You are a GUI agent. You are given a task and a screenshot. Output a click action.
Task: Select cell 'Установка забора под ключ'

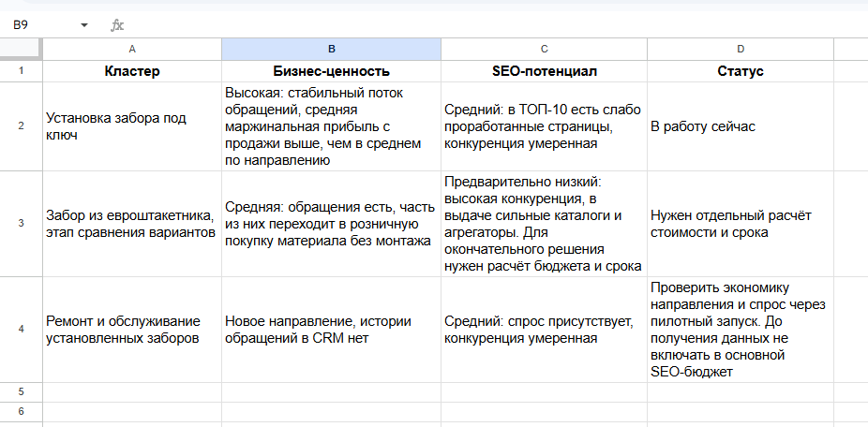(132, 126)
